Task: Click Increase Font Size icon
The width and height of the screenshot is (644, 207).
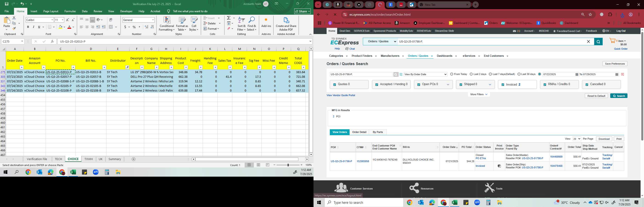Action: pyautogui.click(x=67, y=20)
